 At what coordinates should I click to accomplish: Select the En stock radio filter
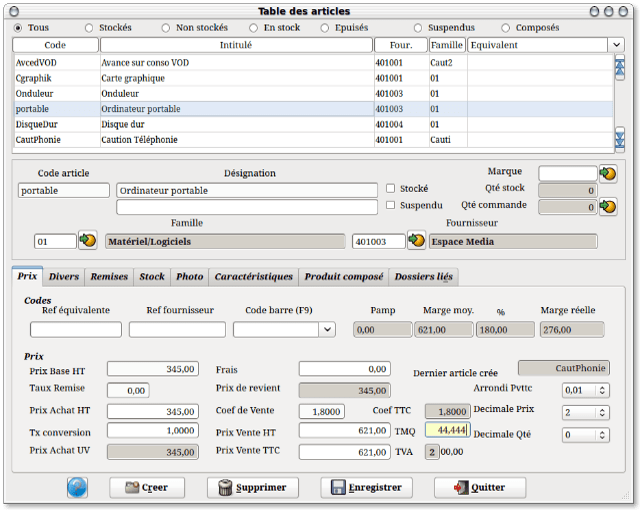tap(253, 28)
